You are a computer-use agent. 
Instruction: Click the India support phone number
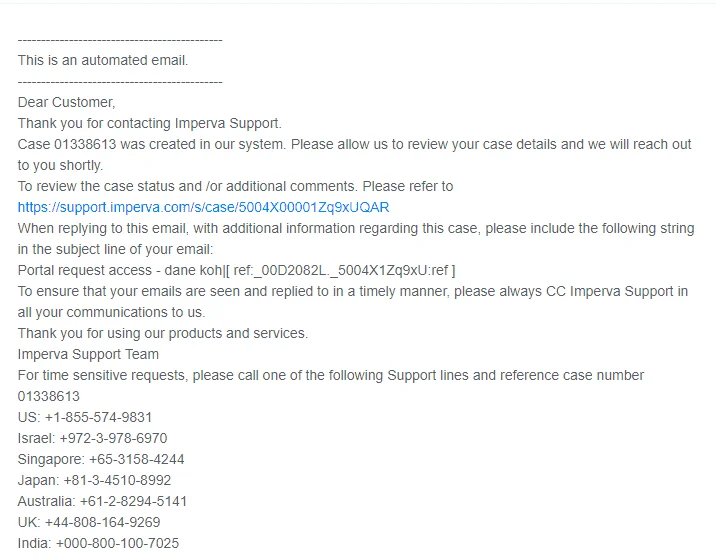pyautogui.click(x=117, y=543)
